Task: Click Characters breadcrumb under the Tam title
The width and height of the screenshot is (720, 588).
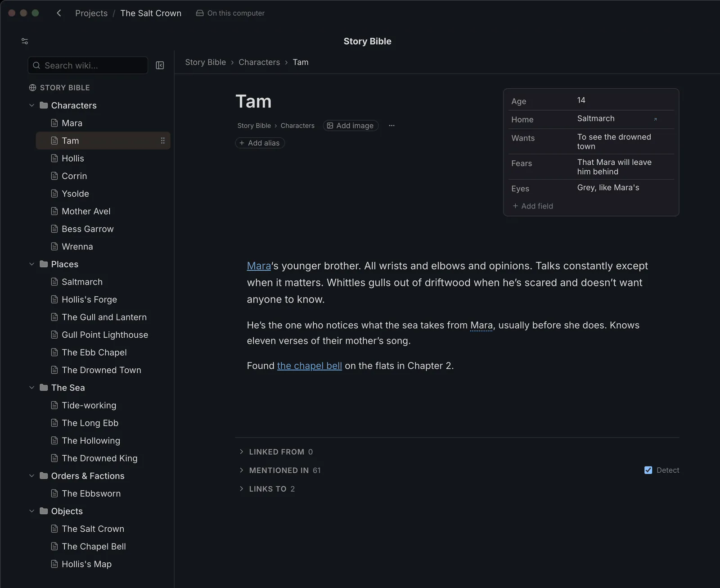Action: [297, 126]
